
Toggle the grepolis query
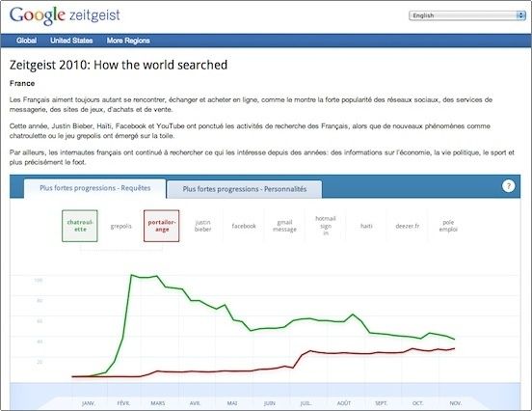tap(120, 226)
